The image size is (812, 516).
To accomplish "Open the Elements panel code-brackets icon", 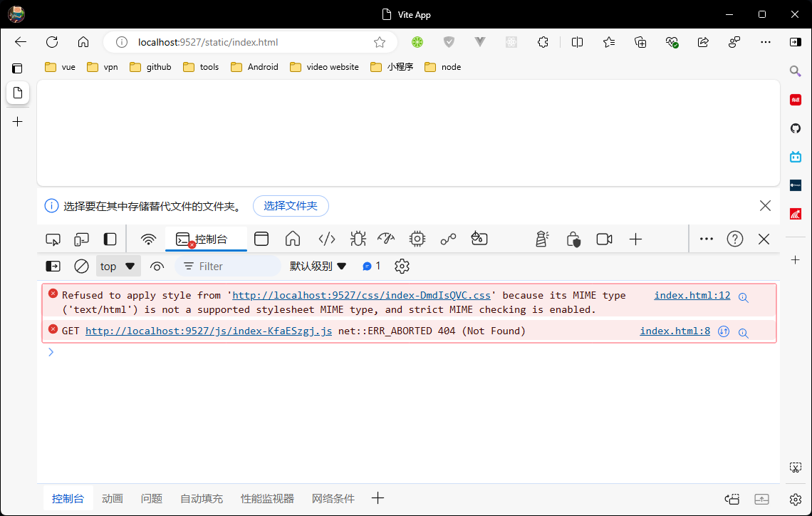I will [327, 239].
